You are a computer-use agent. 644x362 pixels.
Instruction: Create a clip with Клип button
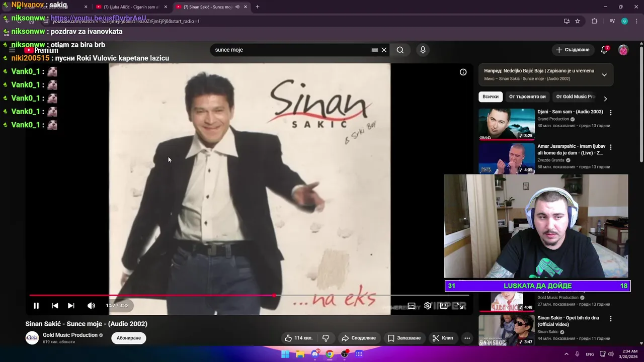[443, 338]
